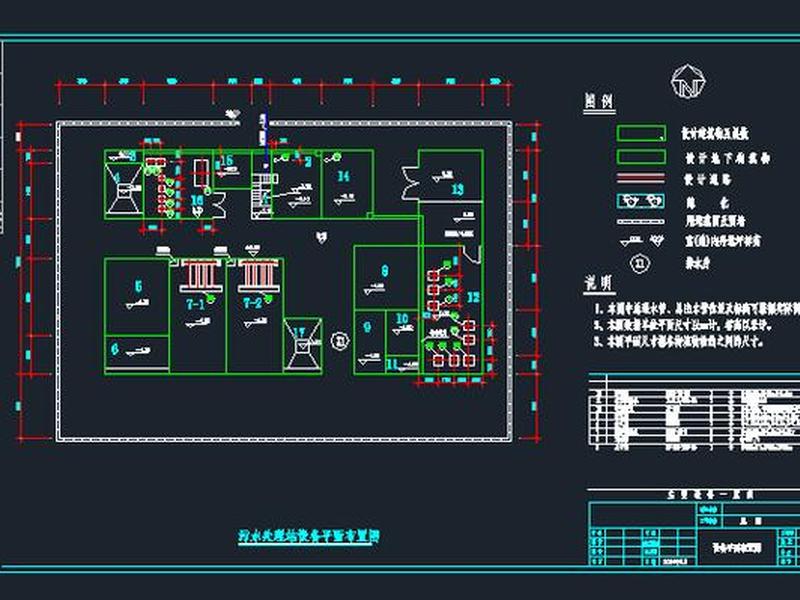Click the "图例" legend heading
The height and width of the screenshot is (600, 800).
pos(599,102)
